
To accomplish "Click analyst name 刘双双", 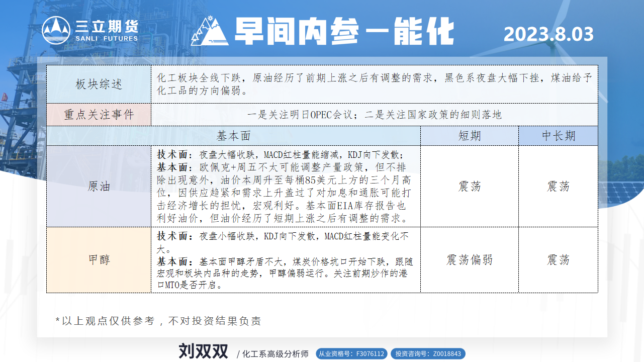I will tap(203, 351).
